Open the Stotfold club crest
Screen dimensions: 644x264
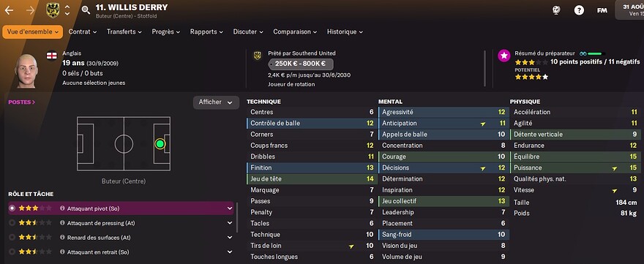coord(52,10)
